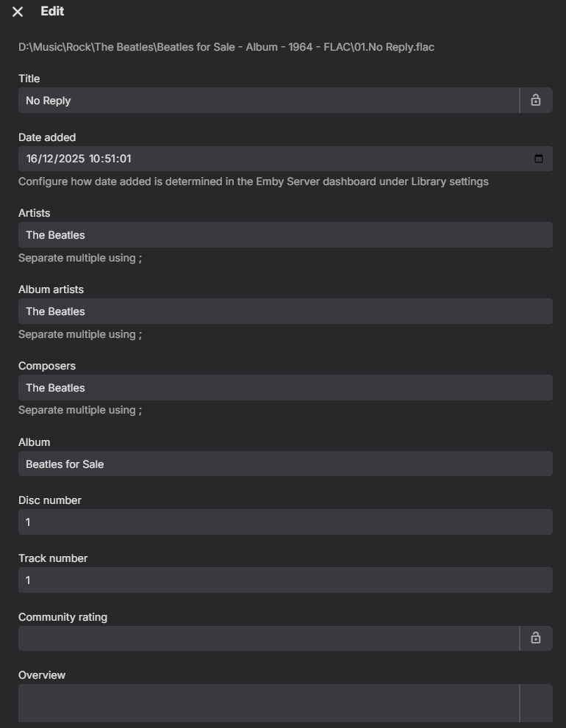Click inside the Overview text area

[x=268, y=704]
